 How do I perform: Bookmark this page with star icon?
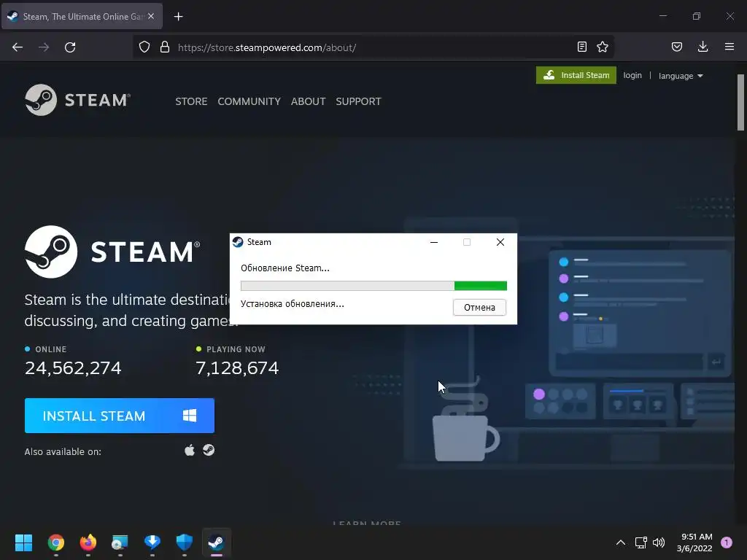pyautogui.click(x=603, y=47)
